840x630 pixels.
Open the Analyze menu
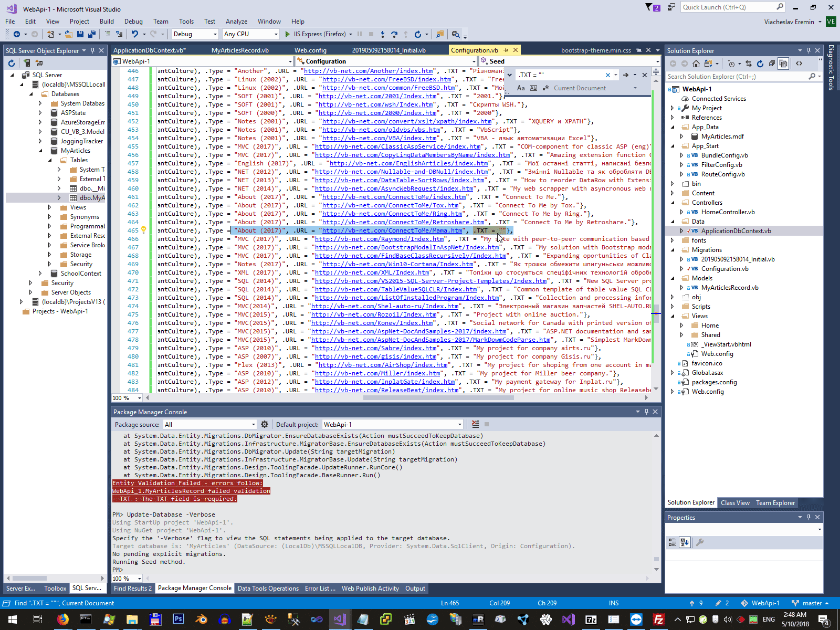(236, 22)
